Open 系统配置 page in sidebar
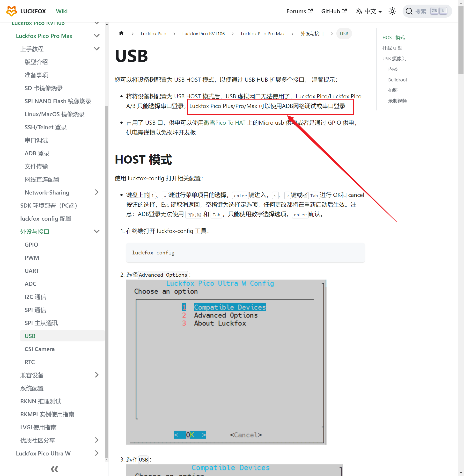Screen dimensions: 464x476 32,388
